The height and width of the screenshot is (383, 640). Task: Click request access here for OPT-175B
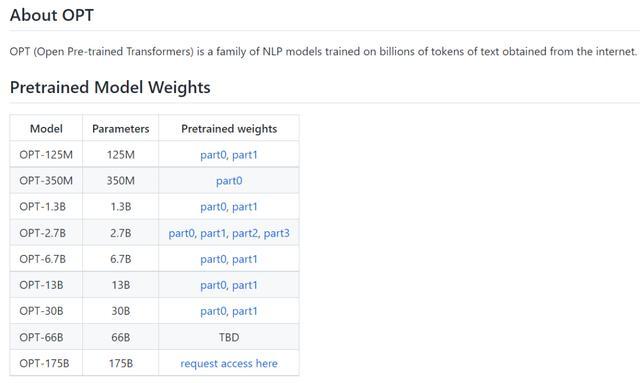point(229,363)
